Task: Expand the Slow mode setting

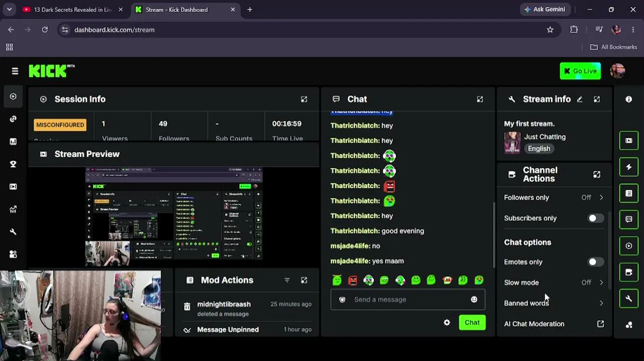Action: [x=554, y=282]
